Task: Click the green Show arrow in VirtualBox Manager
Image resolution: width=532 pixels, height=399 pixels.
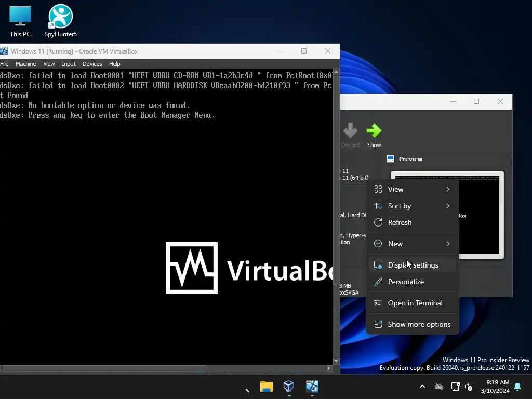Action: pos(374,131)
